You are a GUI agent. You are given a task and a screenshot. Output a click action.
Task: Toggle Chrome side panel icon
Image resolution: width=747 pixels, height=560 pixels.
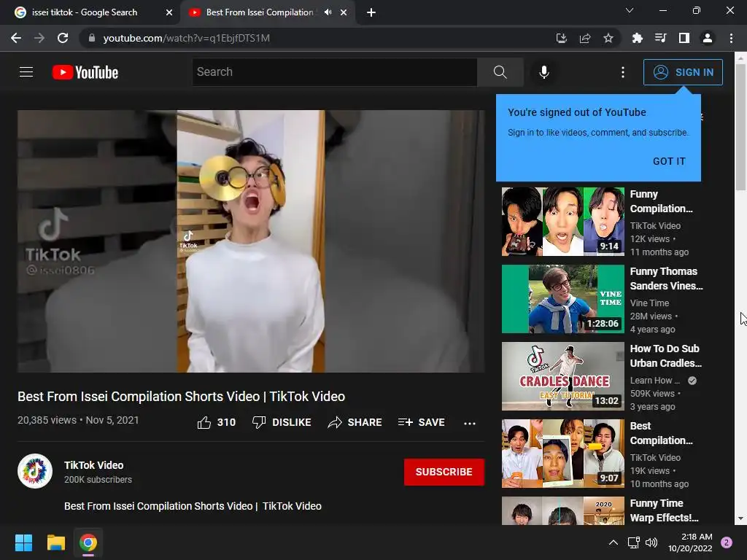pyautogui.click(x=684, y=38)
